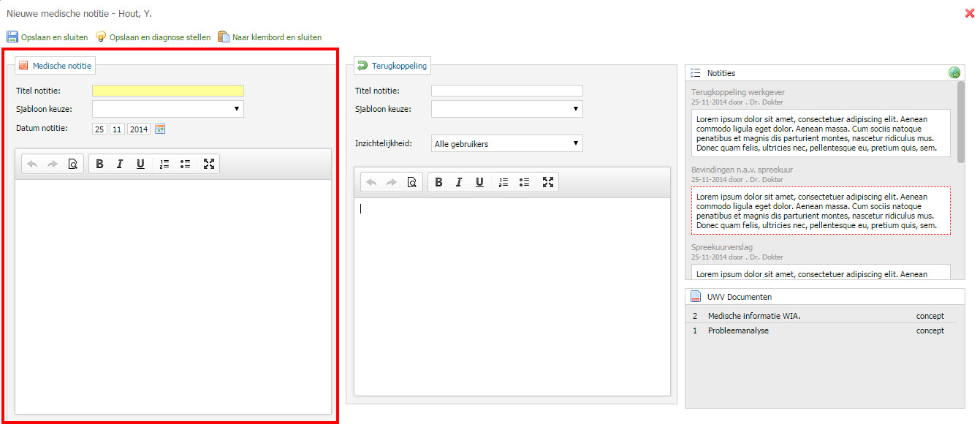Click the yellow Titel notitie field
980x427 pixels.
(167, 91)
